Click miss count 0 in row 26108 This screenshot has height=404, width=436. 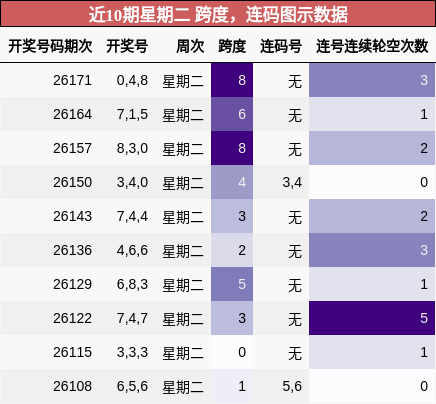tap(372, 386)
